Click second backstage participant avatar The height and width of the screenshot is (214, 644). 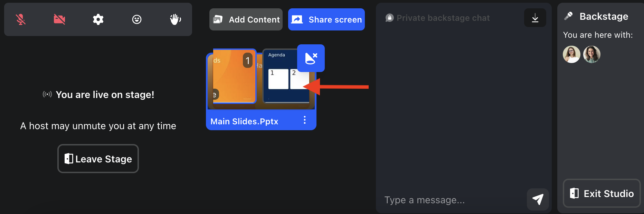(592, 54)
